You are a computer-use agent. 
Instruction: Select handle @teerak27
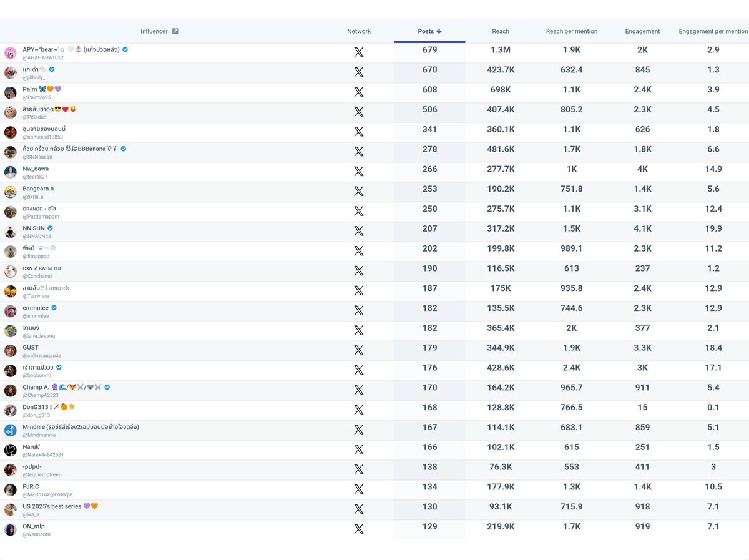pyautogui.click(x=35, y=177)
